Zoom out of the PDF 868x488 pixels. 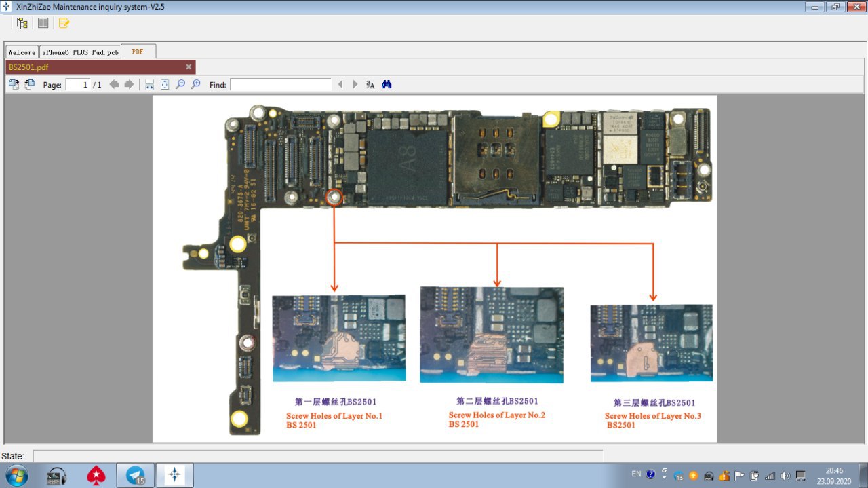pos(180,85)
